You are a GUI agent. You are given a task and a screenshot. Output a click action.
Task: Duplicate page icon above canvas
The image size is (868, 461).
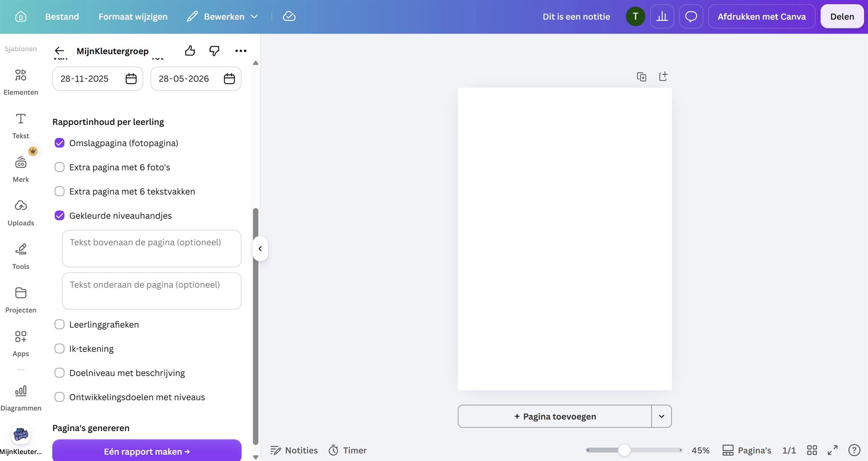tap(641, 76)
